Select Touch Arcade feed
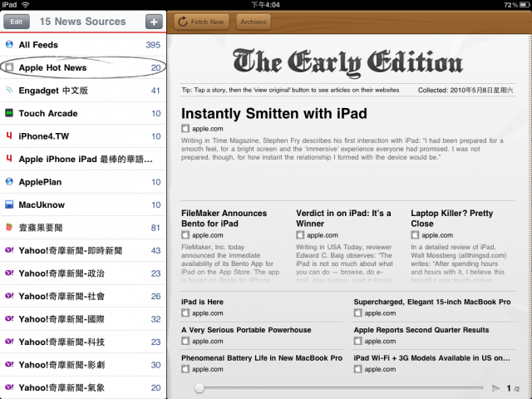532x399 pixels. (83, 113)
